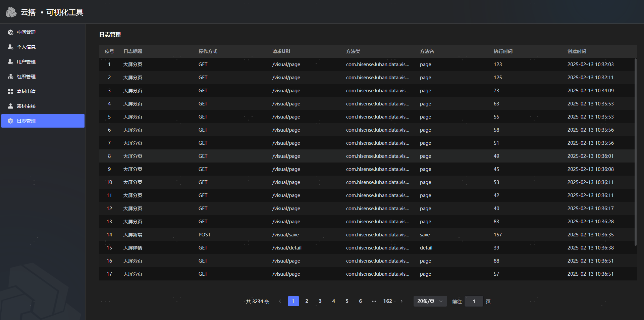Open 素材申请 menu item
The height and width of the screenshot is (320, 644).
[26, 91]
